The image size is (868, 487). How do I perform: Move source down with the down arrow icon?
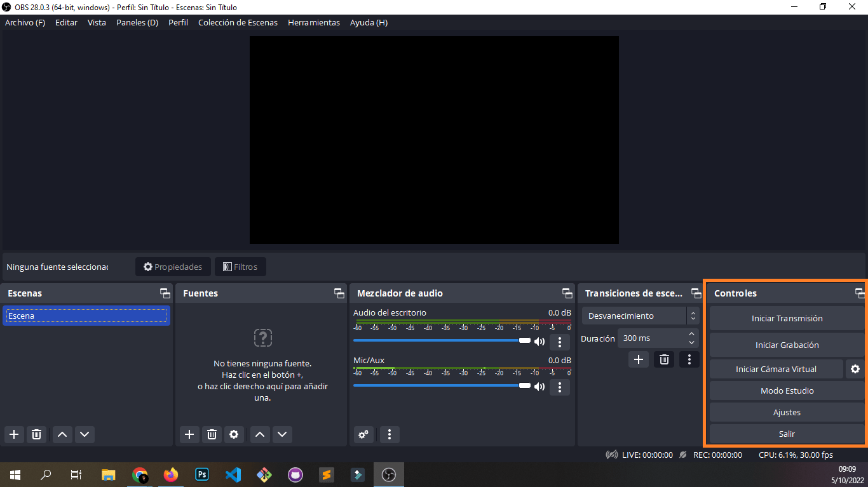282,434
